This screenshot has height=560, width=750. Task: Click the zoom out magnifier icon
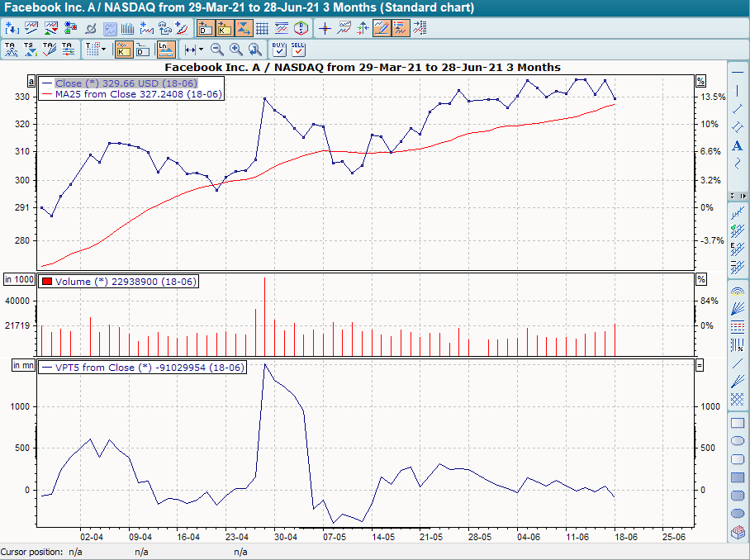point(217,50)
